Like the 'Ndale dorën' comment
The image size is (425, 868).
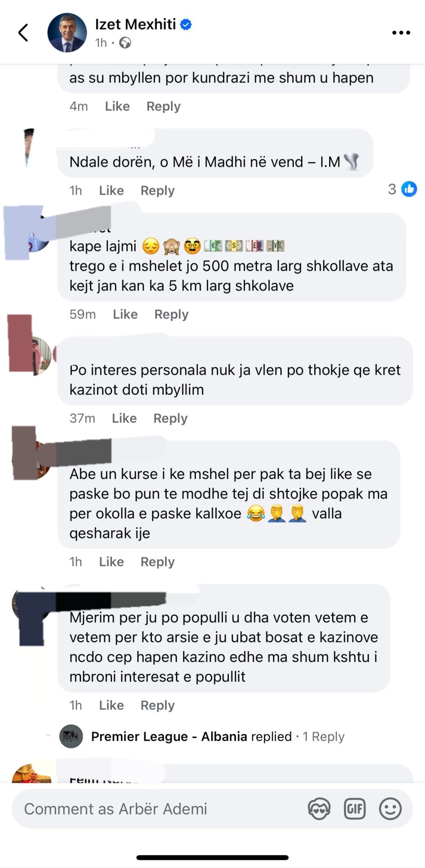[x=111, y=190]
